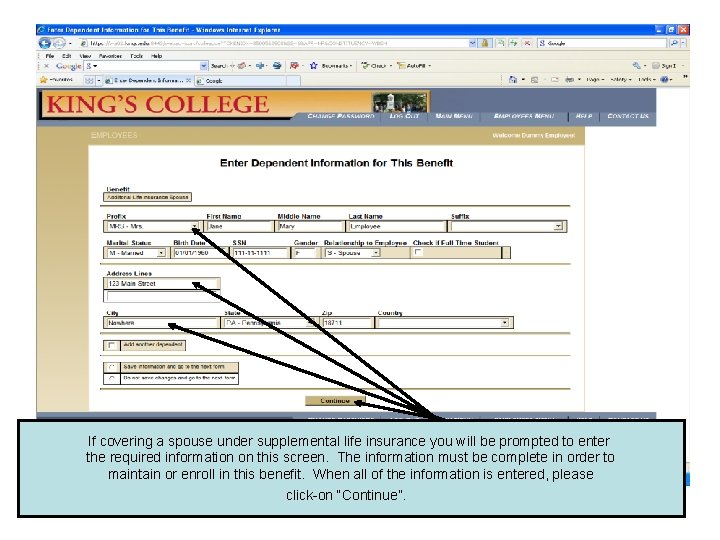Check the Add another dependent checkbox
Screen dimensions: 720x540
coord(112,345)
